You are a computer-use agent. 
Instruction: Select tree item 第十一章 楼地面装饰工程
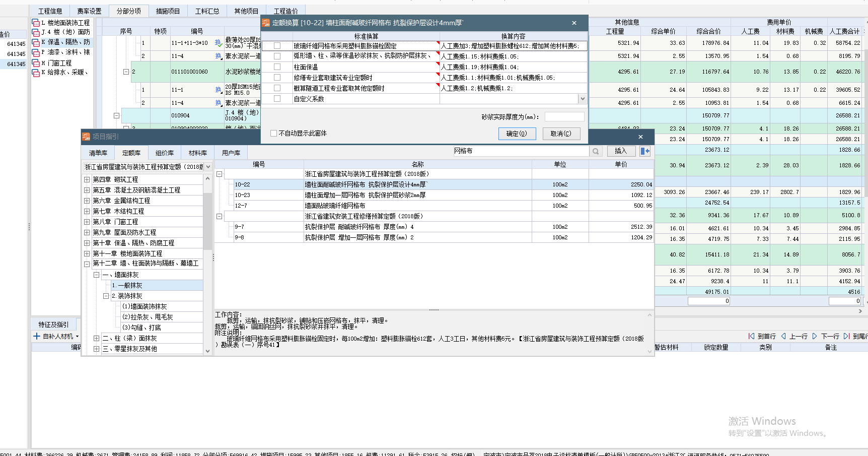[127, 253]
